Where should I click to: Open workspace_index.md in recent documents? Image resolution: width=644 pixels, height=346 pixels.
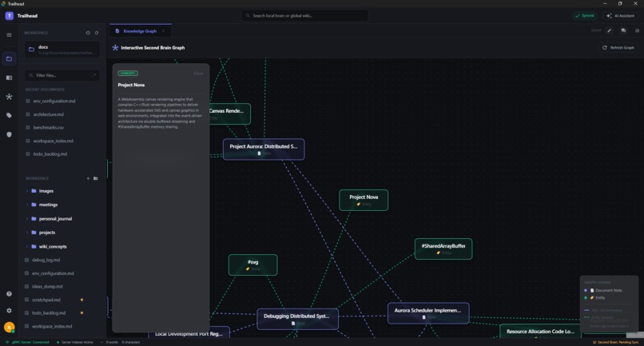[x=53, y=141]
